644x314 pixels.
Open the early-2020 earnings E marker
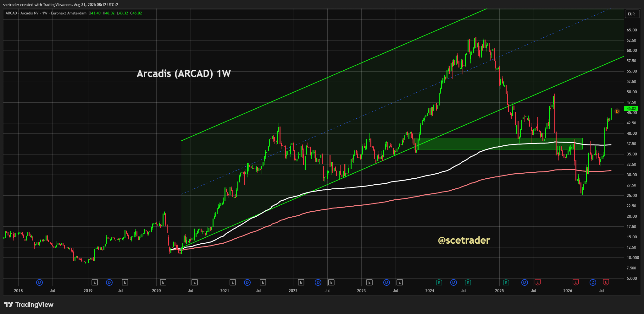163,282
